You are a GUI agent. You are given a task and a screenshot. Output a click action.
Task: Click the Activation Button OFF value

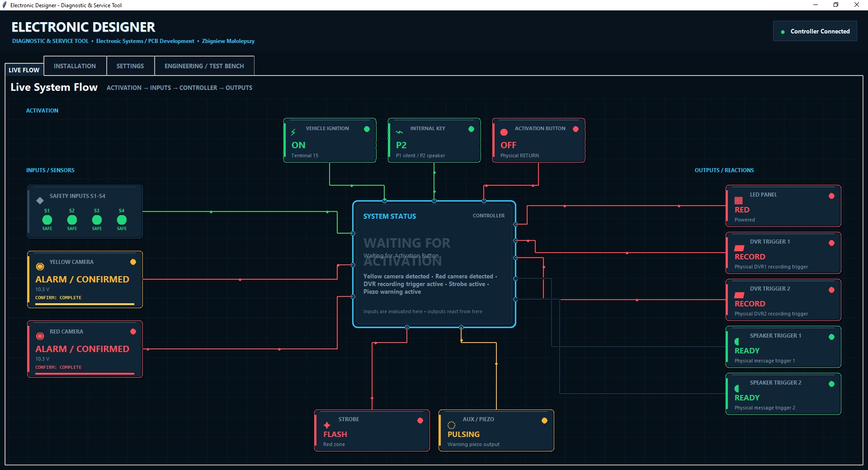[x=508, y=145]
